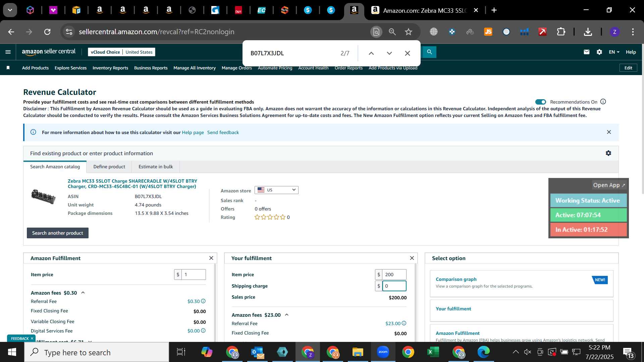Open browser zoom magnifier icon in address bar
The height and width of the screenshot is (362, 644).
pyautogui.click(x=392, y=32)
